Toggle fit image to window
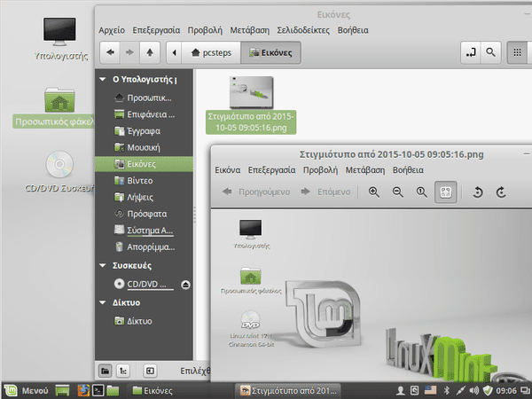532x399 pixels. click(445, 192)
